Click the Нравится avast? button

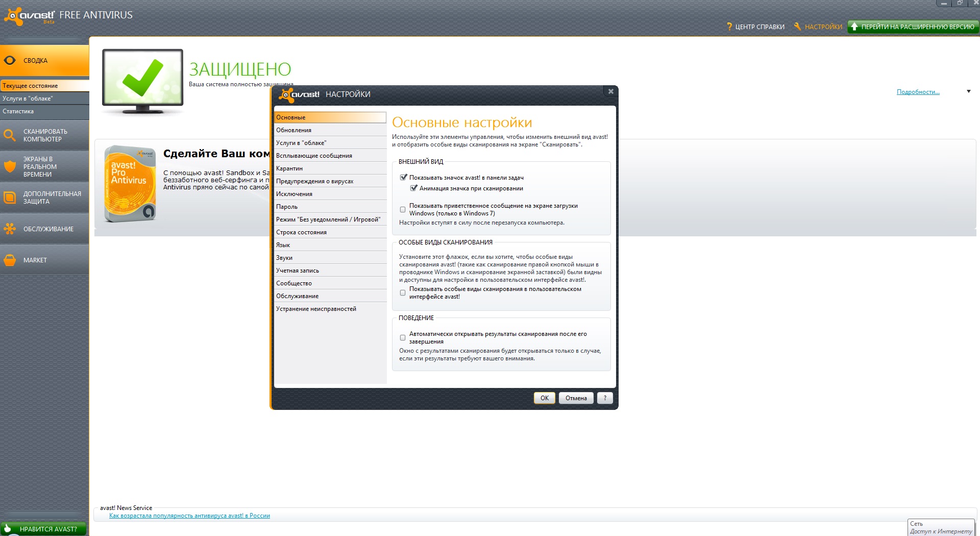(43, 529)
